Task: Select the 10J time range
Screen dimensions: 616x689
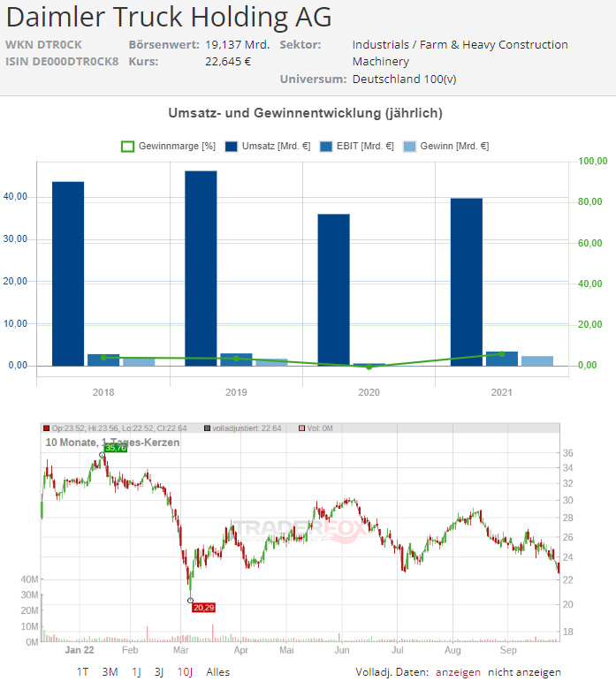Action: 185,672
